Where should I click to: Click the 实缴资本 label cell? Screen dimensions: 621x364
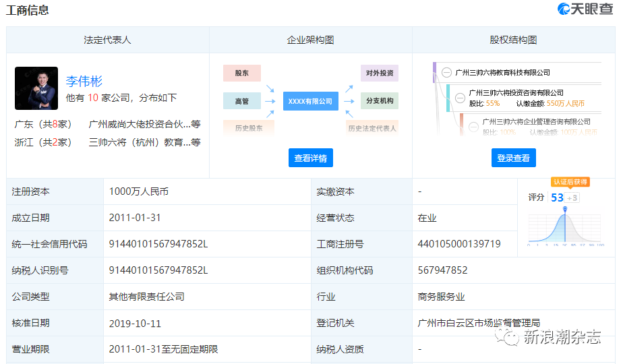[361, 191]
